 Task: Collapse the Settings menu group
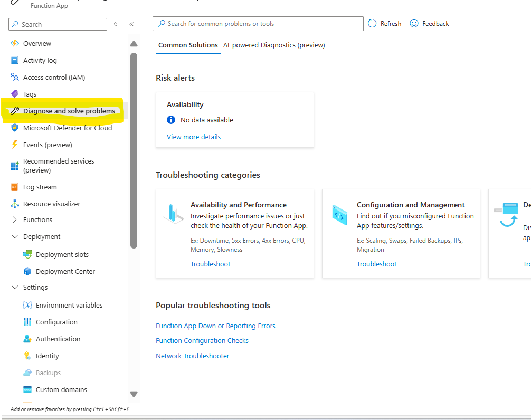15,287
